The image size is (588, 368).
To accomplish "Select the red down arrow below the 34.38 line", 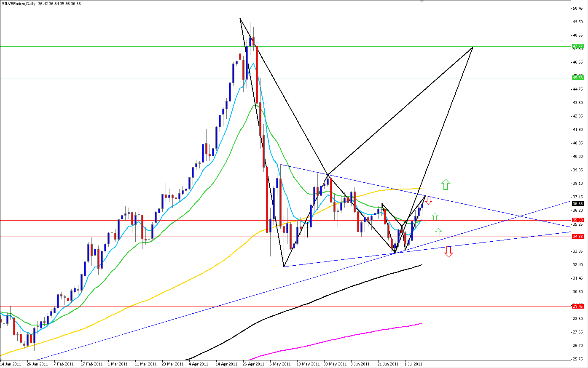I will point(448,252).
